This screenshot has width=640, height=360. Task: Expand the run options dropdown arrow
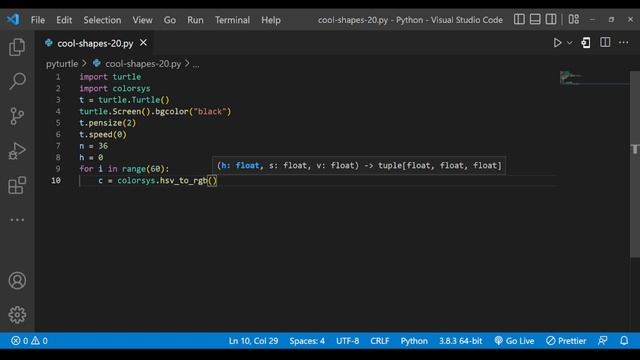(569, 43)
